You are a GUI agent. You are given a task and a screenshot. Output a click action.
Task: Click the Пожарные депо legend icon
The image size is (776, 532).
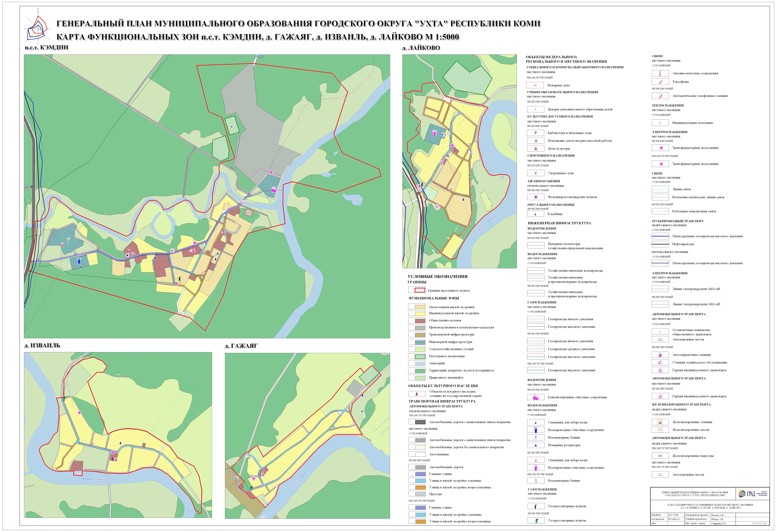point(535,85)
